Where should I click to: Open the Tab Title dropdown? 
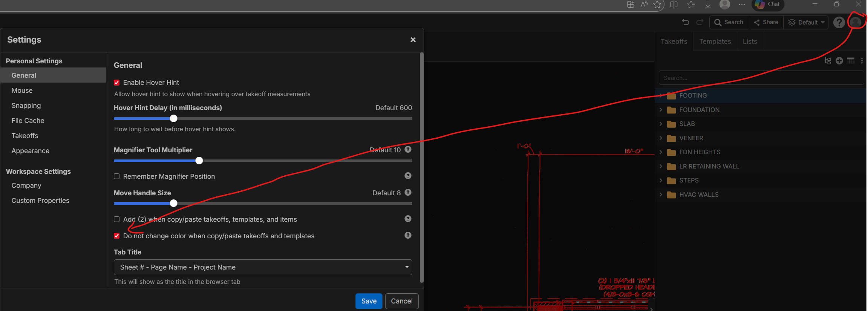pyautogui.click(x=263, y=267)
